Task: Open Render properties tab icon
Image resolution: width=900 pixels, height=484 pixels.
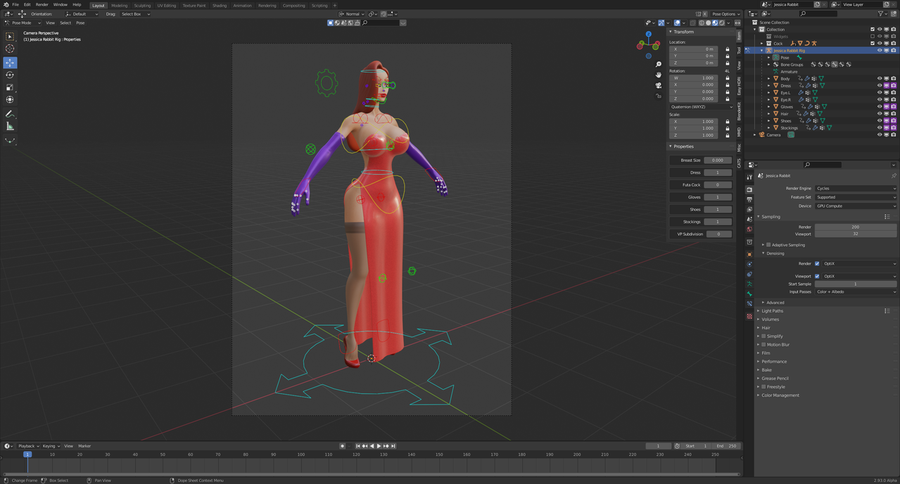Action: click(x=750, y=189)
